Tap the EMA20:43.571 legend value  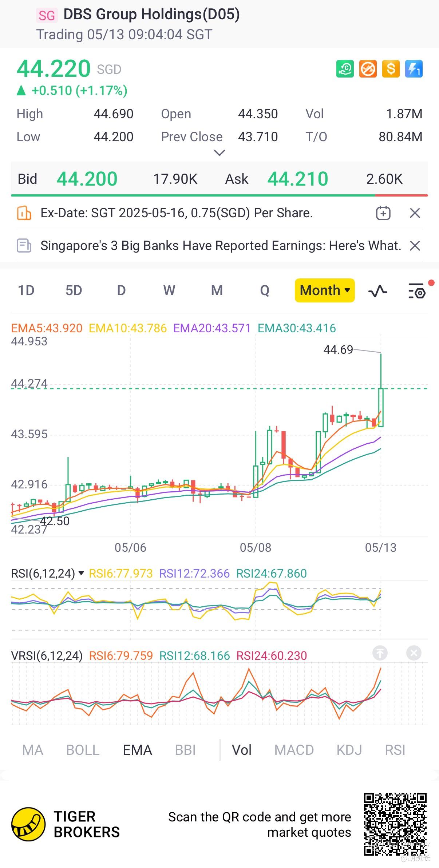pyautogui.click(x=212, y=328)
